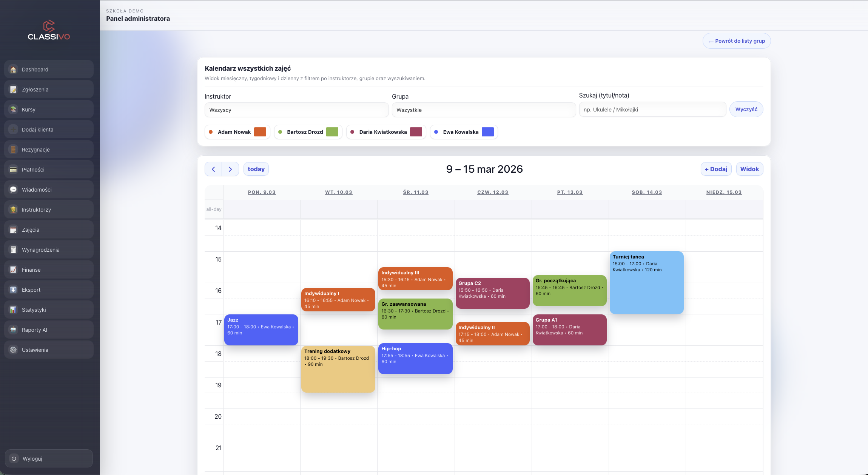Toggle the Adam Nowak instructor filter chip

[234, 132]
